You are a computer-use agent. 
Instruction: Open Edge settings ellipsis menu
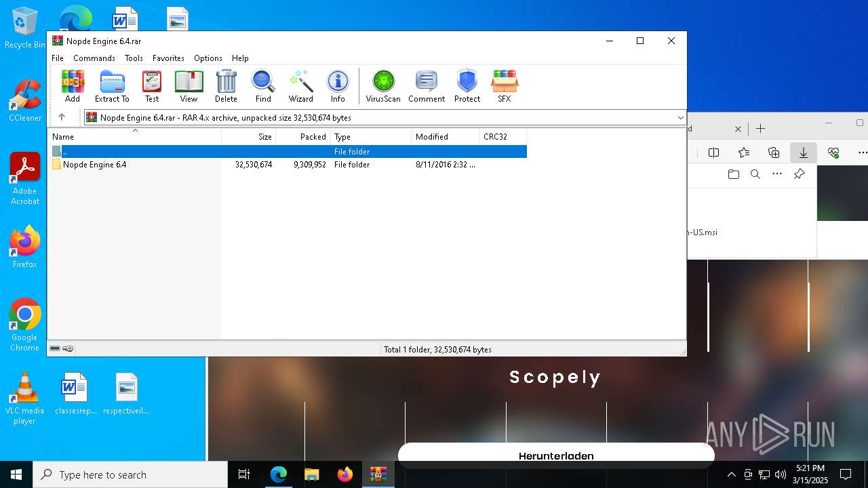click(x=862, y=152)
